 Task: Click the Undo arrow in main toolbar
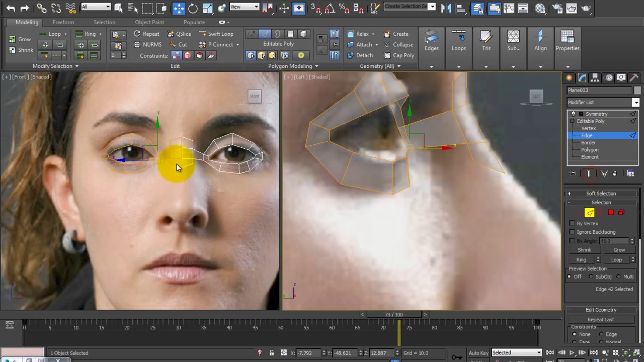coord(11,8)
